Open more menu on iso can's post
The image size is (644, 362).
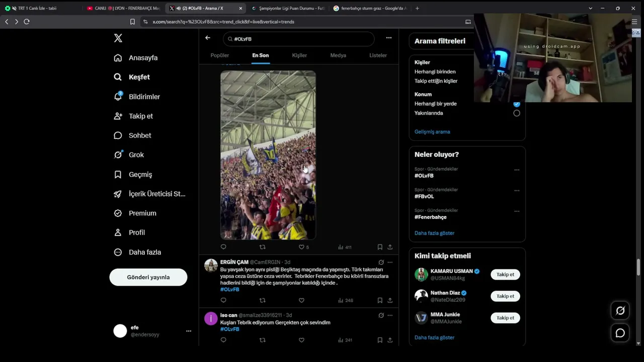pos(390,315)
